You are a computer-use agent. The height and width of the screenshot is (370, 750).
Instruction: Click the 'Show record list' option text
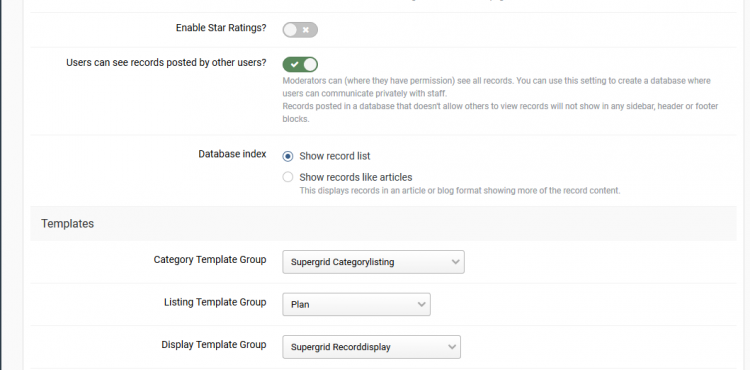click(x=335, y=156)
